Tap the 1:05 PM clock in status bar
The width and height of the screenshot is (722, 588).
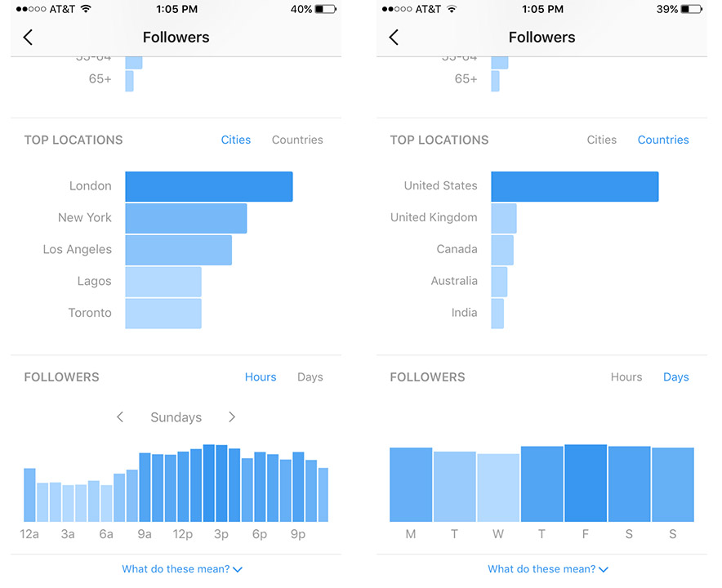point(176,9)
